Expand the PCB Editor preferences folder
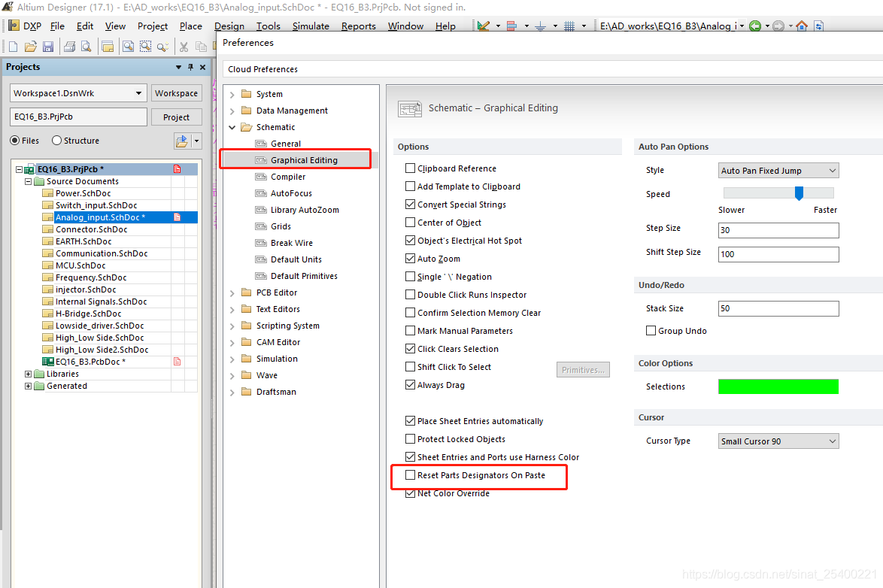Screen dimensions: 883x588 232,292
